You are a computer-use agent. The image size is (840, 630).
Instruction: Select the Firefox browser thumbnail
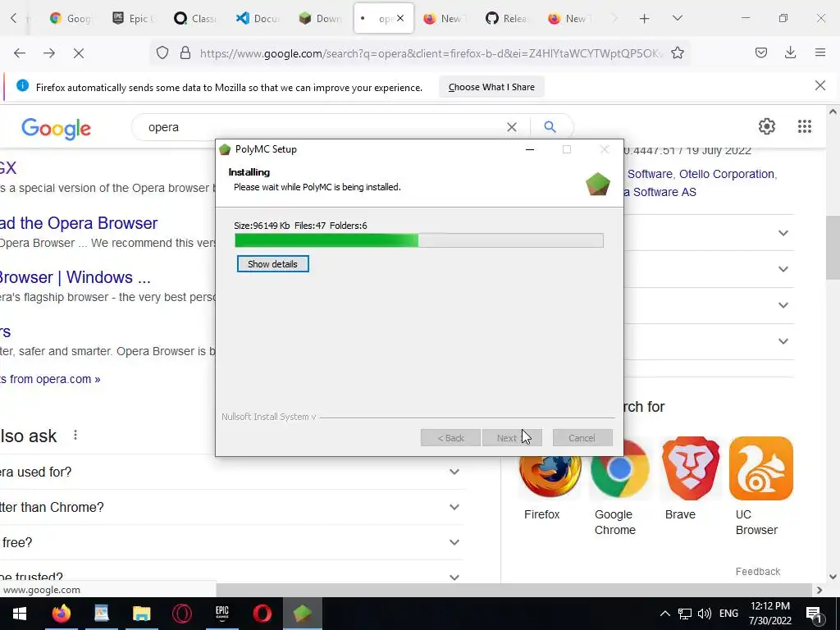coord(550,477)
